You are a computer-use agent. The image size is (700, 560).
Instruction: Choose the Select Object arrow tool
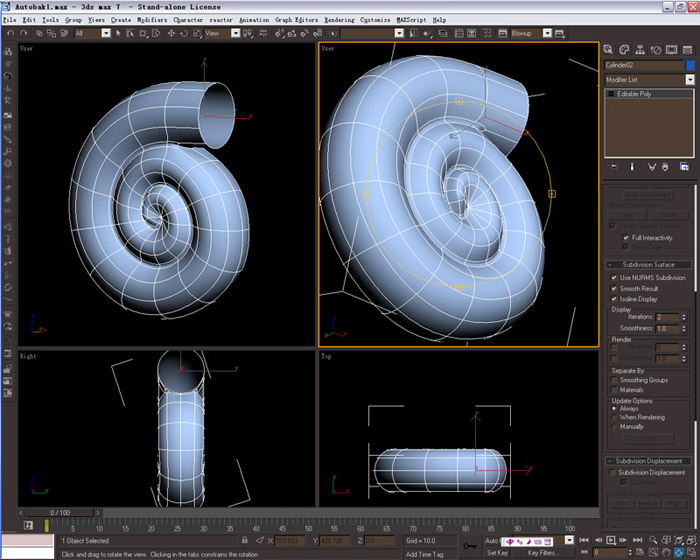click(118, 33)
